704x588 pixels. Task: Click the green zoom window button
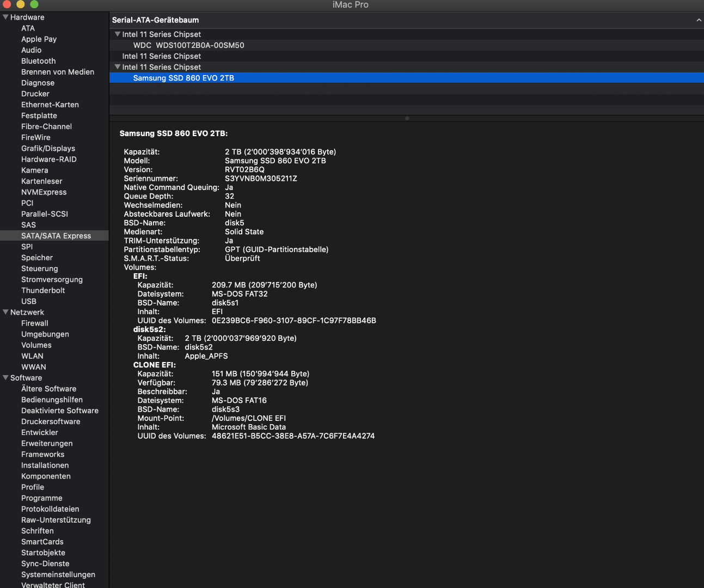34,4
